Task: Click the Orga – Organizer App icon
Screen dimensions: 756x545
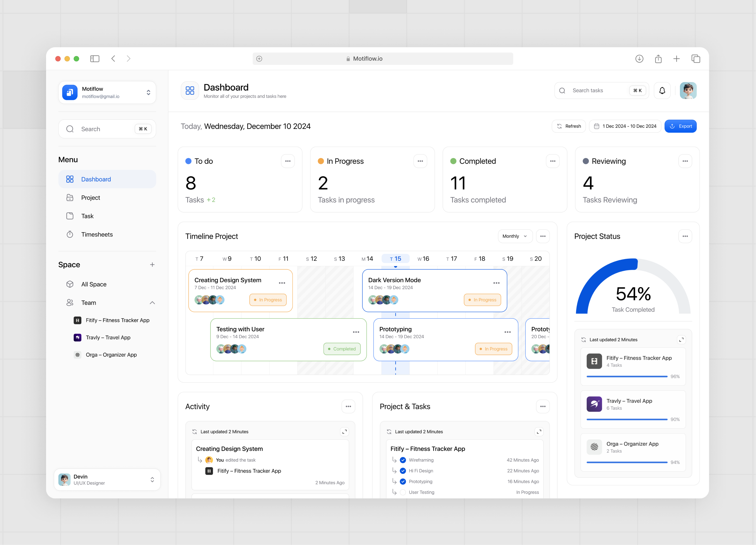Action: 77,355
